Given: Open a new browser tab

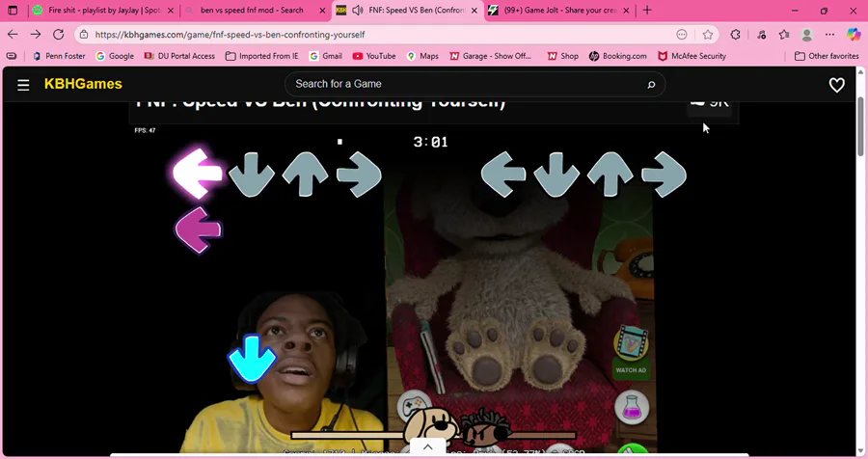Looking at the screenshot, I should tap(647, 10).
